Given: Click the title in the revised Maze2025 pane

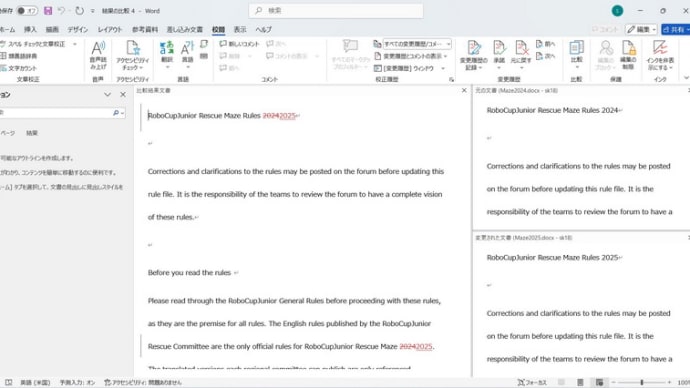Looking at the screenshot, I should (552, 258).
